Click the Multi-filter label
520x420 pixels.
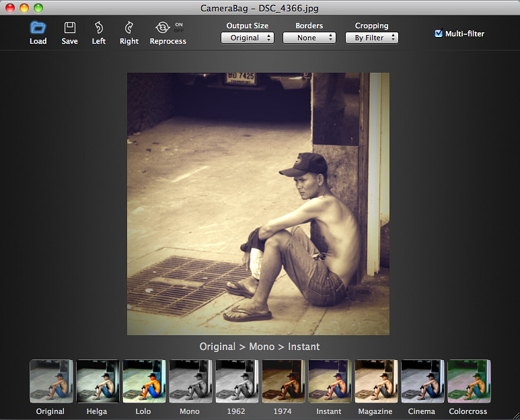(x=465, y=34)
